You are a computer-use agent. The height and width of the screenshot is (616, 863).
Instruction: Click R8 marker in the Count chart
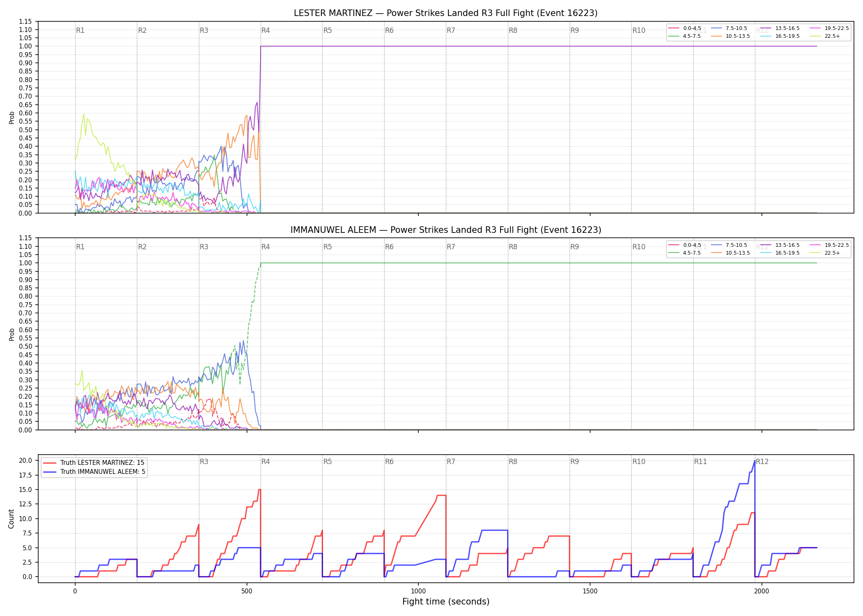point(513,462)
